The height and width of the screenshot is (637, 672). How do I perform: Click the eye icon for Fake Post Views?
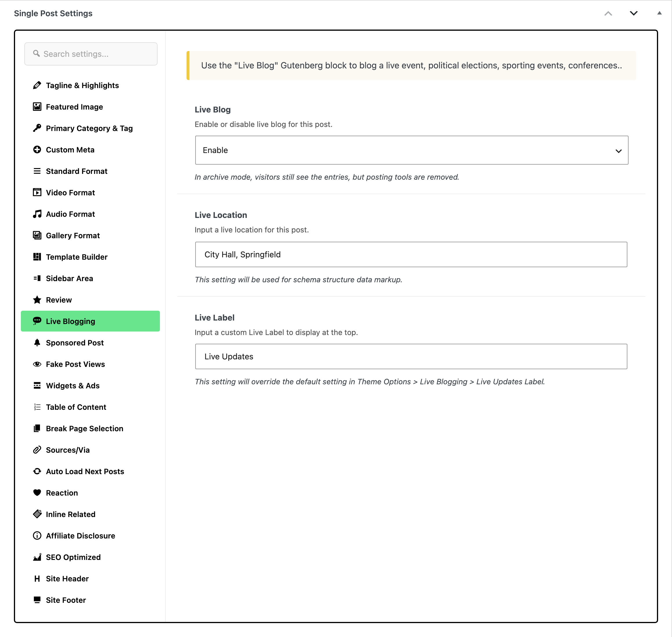37,364
